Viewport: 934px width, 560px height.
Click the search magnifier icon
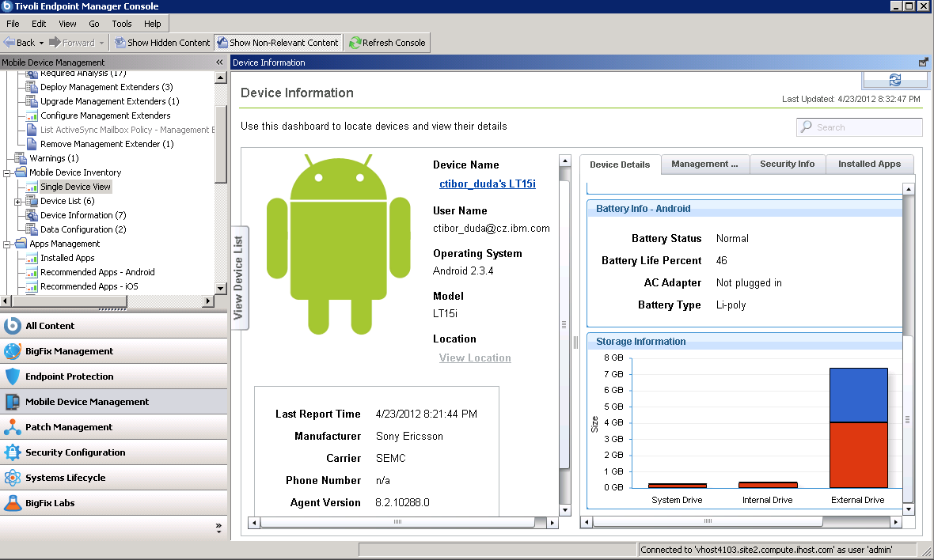(807, 127)
